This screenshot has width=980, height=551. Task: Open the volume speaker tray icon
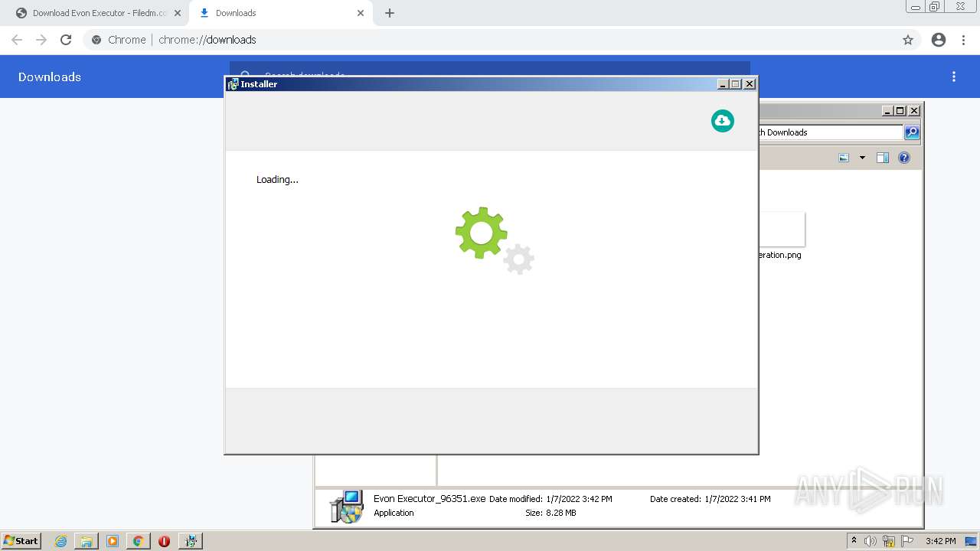point(871,541)
